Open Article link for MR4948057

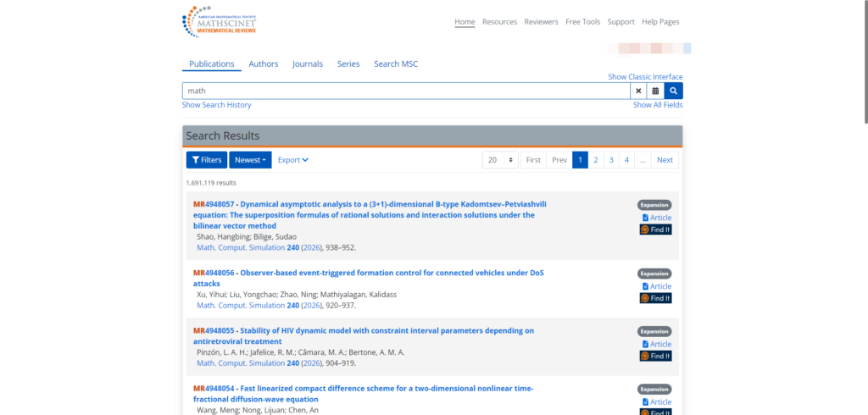[x=656, y=218]
